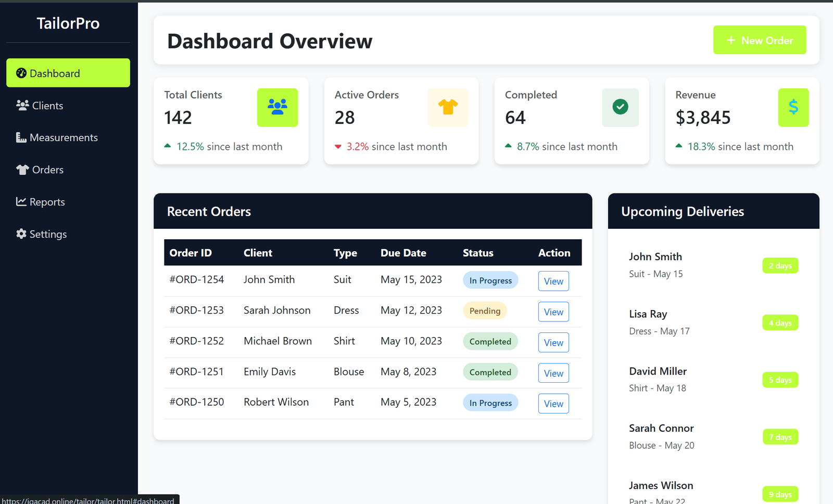This screenshot has width=833, height=504.
Task: View order #ORD-1254 for John Smith
Action: pyautogui.click(x=553, y=281)
